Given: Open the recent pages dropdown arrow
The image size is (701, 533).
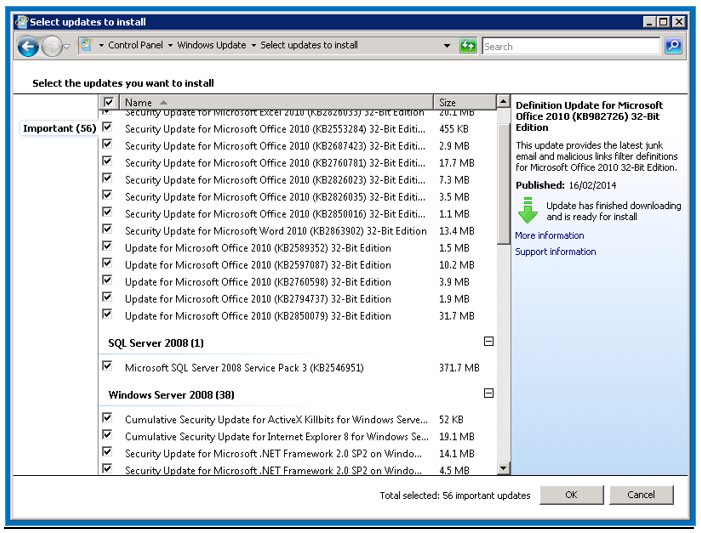Looking at the screenshot, I should point(67,46).
